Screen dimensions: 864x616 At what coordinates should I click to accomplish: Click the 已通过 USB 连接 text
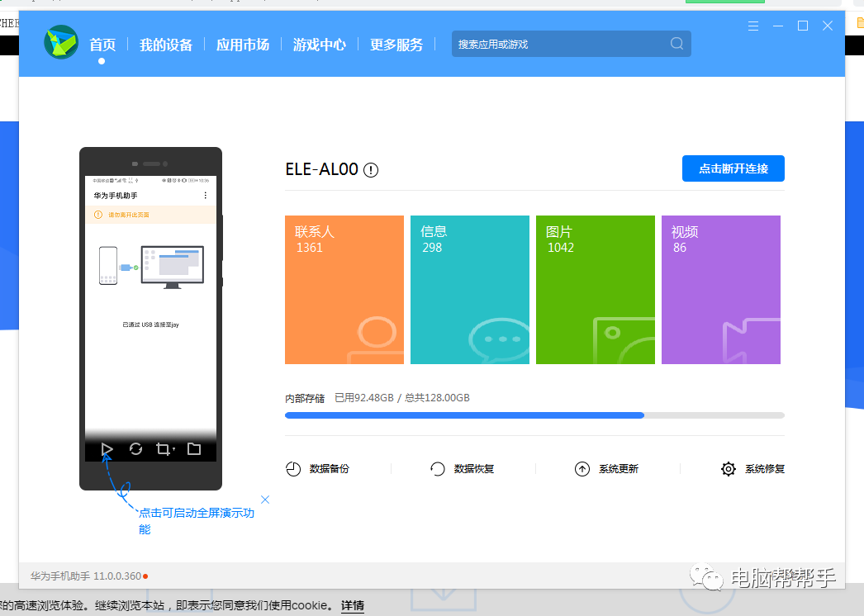150,325
